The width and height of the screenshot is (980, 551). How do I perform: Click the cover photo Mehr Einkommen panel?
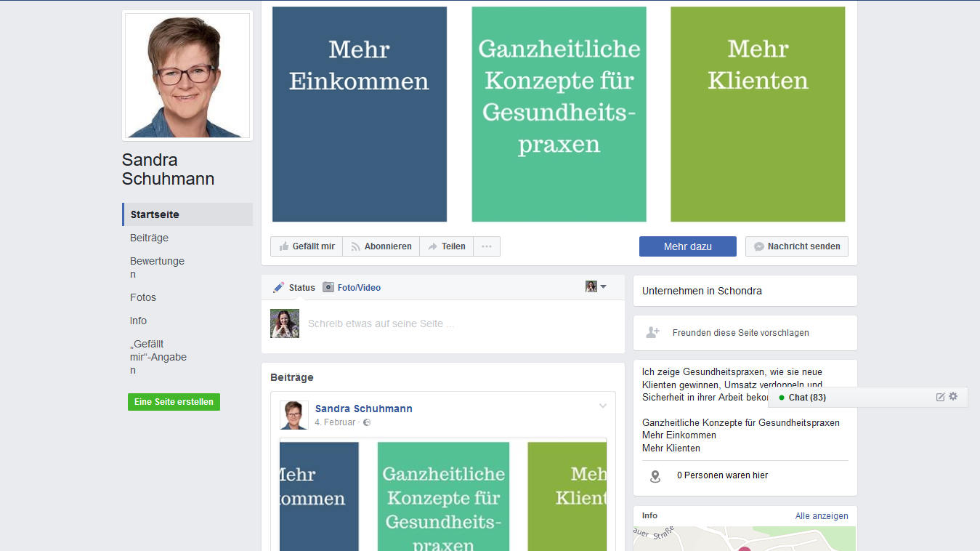[x=360, y=114]
